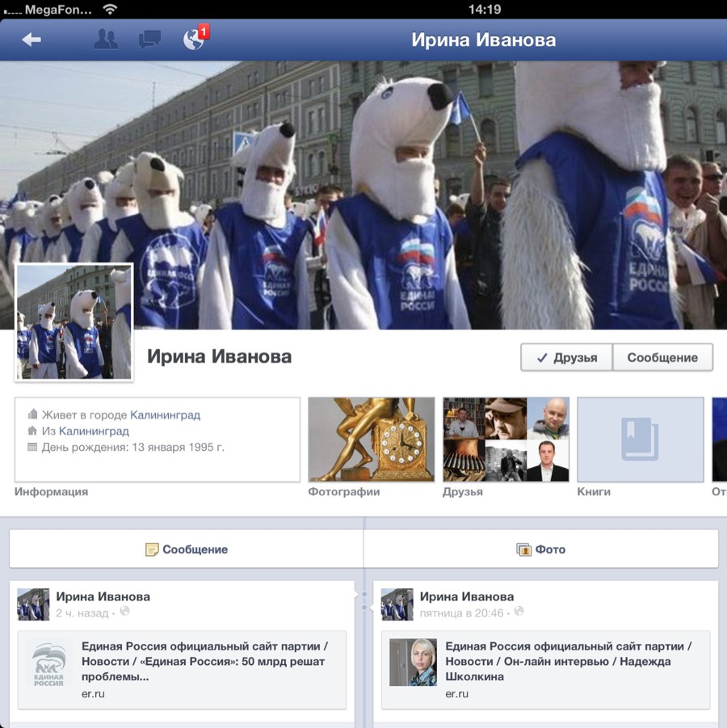Tap privacy globe on 2 ч. назад post
The height and width of the screenshot is (728, 727).
(x=124, y=612)
